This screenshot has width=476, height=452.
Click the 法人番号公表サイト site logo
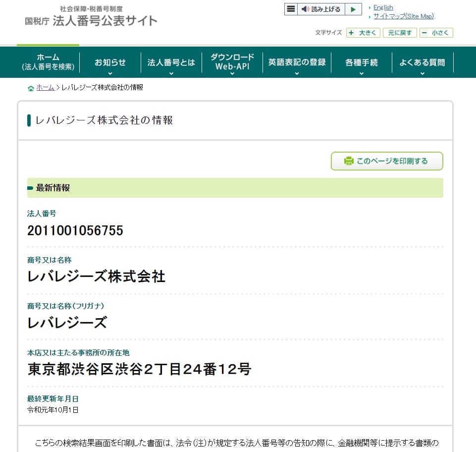coord(92,17)
